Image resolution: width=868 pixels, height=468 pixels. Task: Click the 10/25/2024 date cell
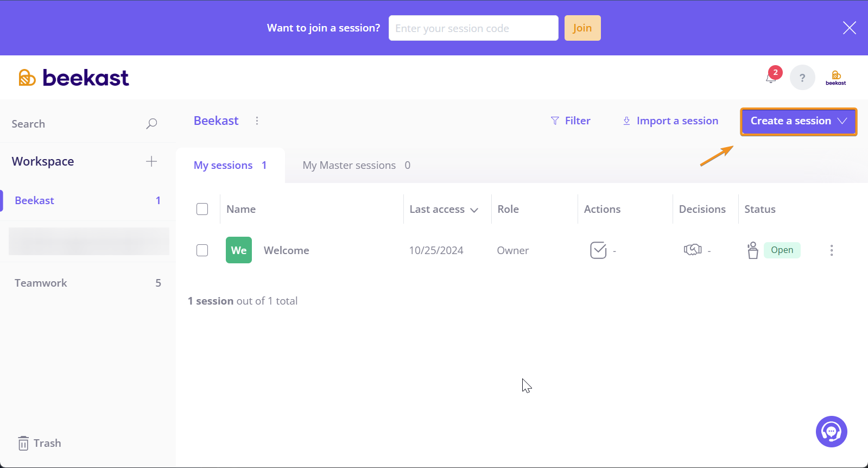click(436, 250)
